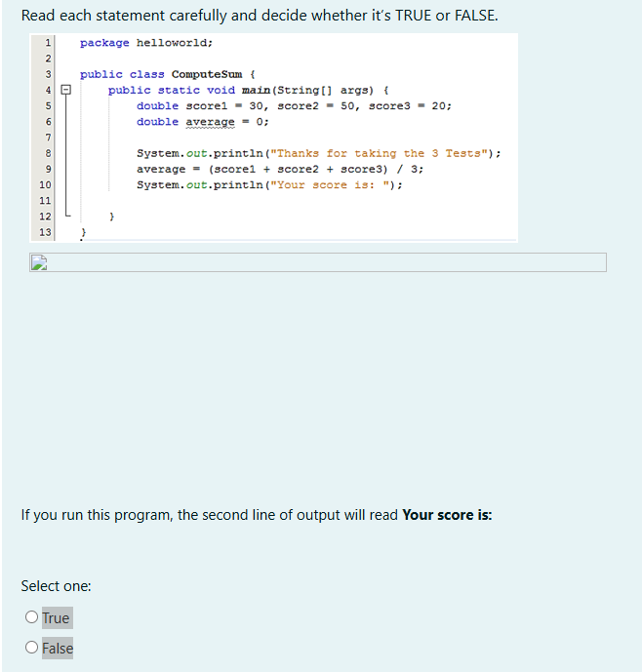This screenshot has height=672, width=642.
Task: Collapse the main method fold marker
Action: tap(65, 90)
